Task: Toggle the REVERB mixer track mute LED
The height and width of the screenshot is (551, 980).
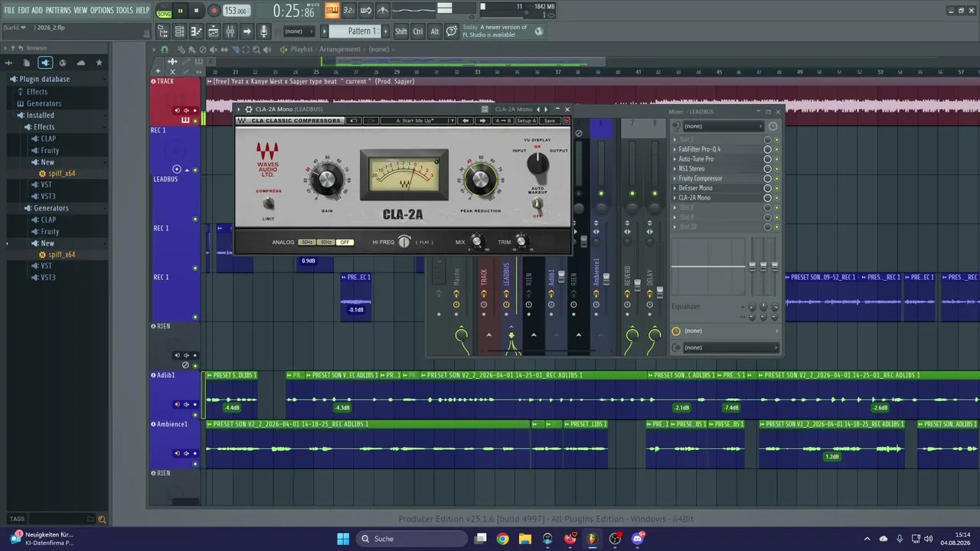Action: [632, 194]
